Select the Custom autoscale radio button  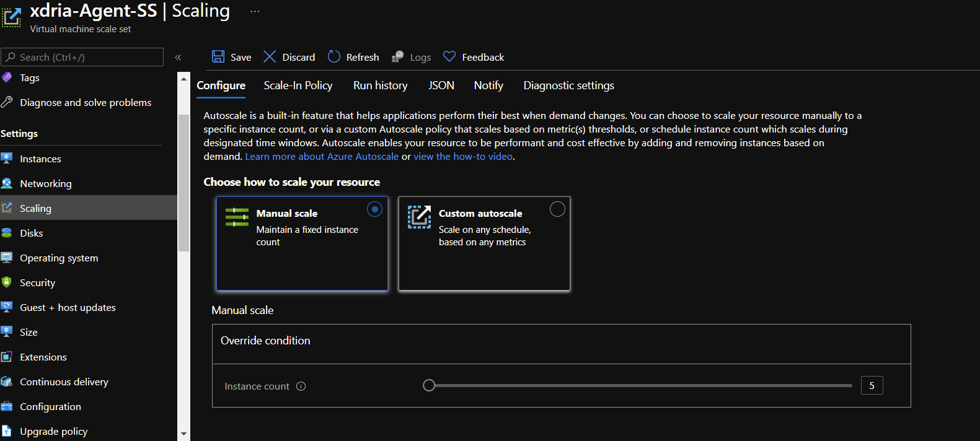click(557, 209)
